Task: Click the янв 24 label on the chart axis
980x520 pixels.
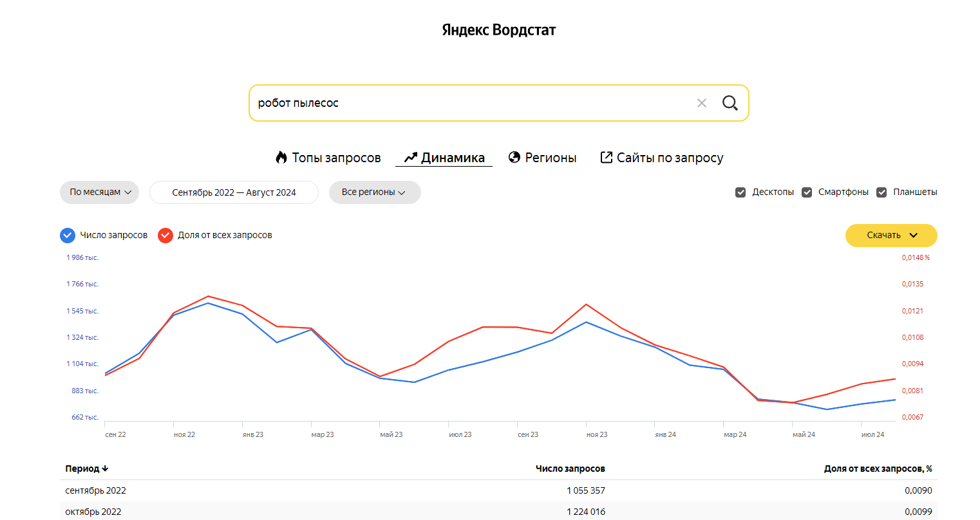Action: pyautogui.click(x=666, y=434)
